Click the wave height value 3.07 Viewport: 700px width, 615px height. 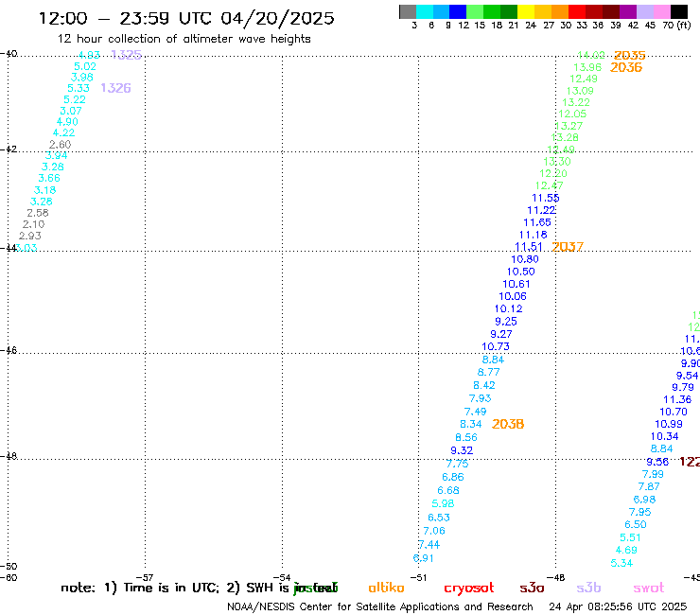(x=71, y=112)
